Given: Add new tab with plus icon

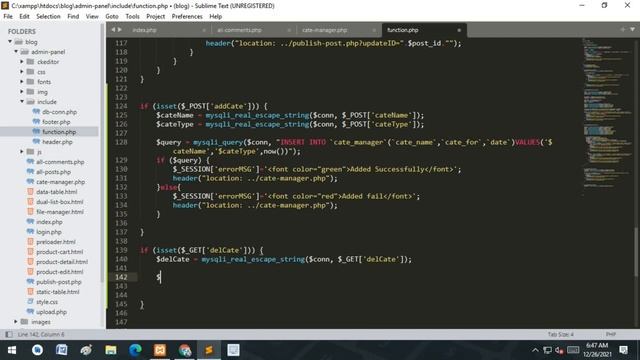Looking at the screenshot, I should click(x=622, y=29).
